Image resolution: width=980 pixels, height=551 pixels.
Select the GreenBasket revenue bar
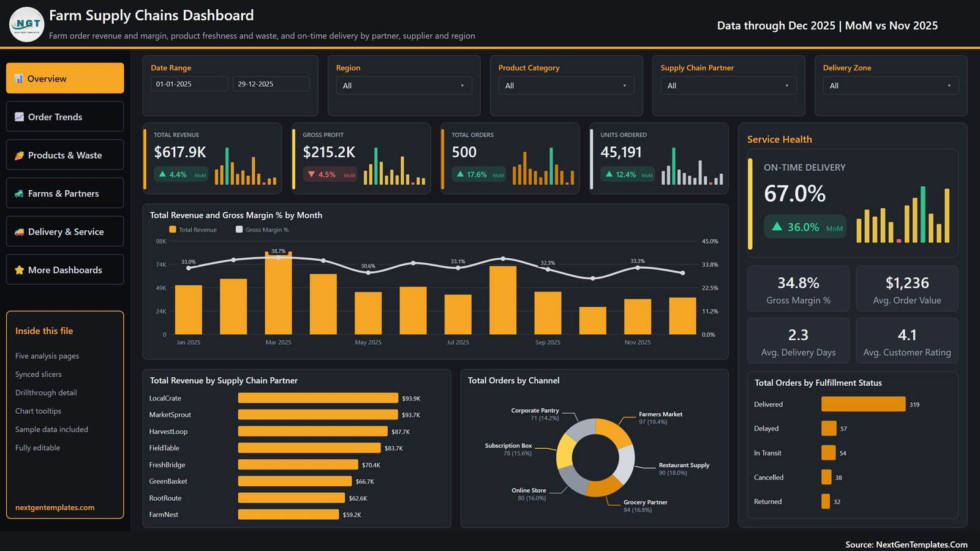tap(295, 481)
